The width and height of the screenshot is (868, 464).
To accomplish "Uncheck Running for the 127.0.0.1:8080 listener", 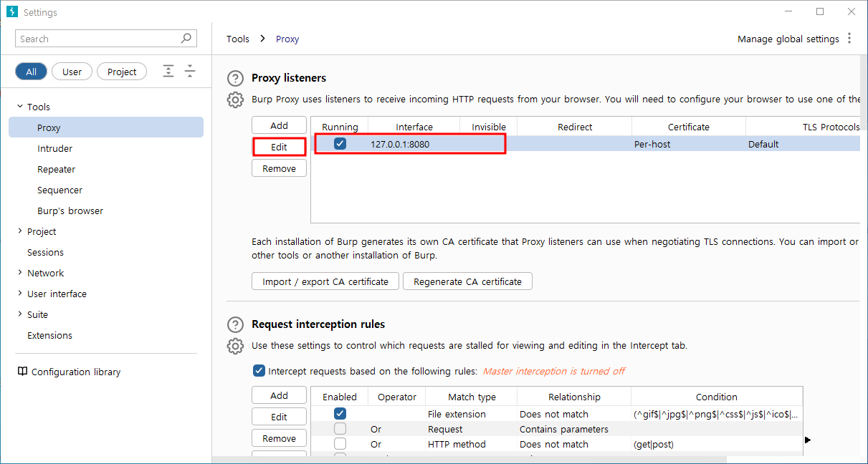I will (340, 144).
